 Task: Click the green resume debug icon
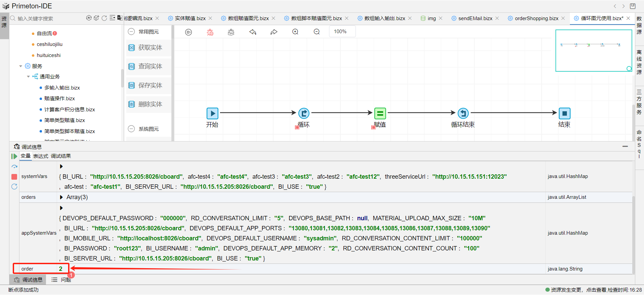14,156
